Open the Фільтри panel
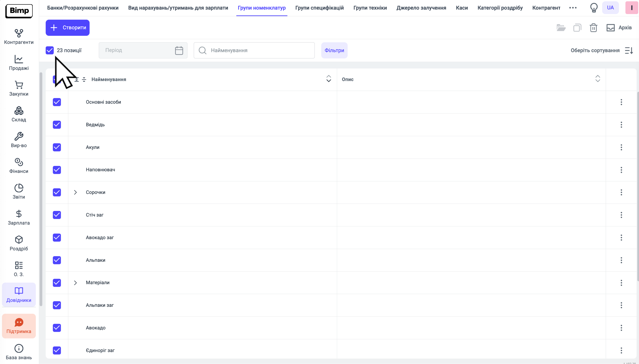 click(x=334, y=50)
